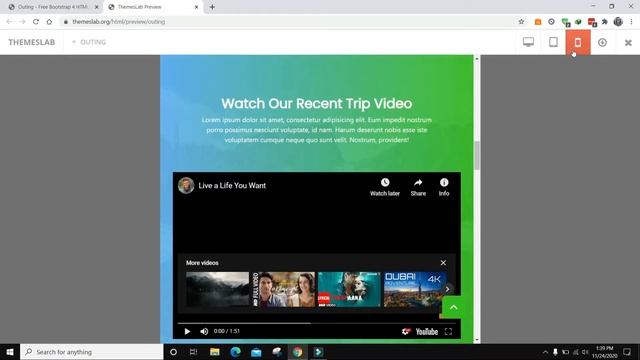
Task: Launch Microsoft Edge from taskbar
Action: (x=236, y=352)
